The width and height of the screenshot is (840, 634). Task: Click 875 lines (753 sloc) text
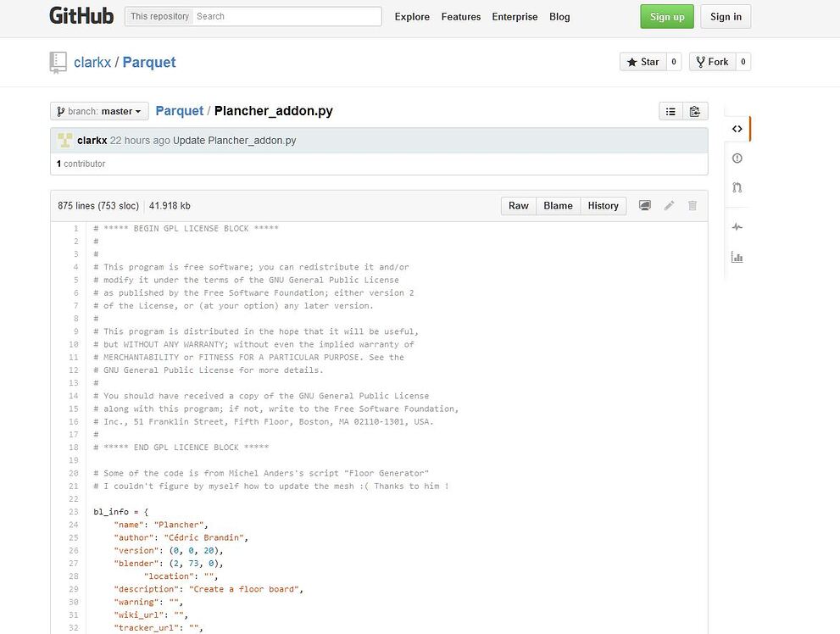pos(98,206)
